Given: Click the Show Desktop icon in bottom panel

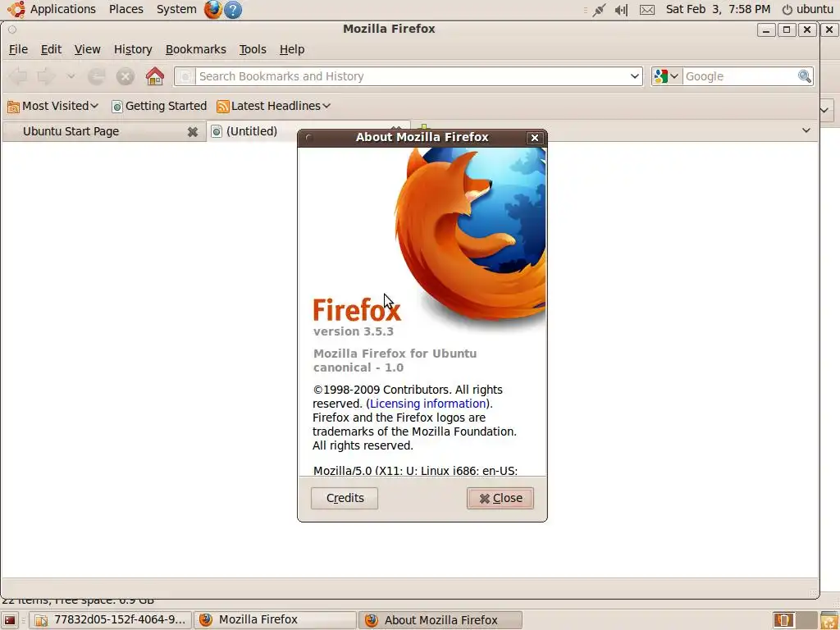Looking at the screenshot, I should click(10, 620).
